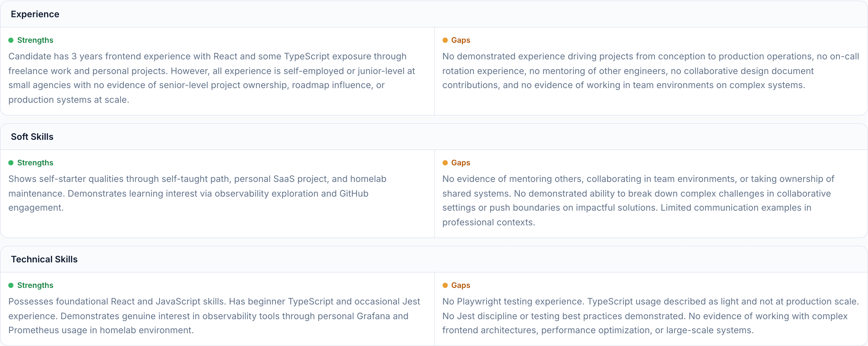Click the Gaps label under Experience
The height and width of the screenshot is (346, 868).
click(460, 40)
